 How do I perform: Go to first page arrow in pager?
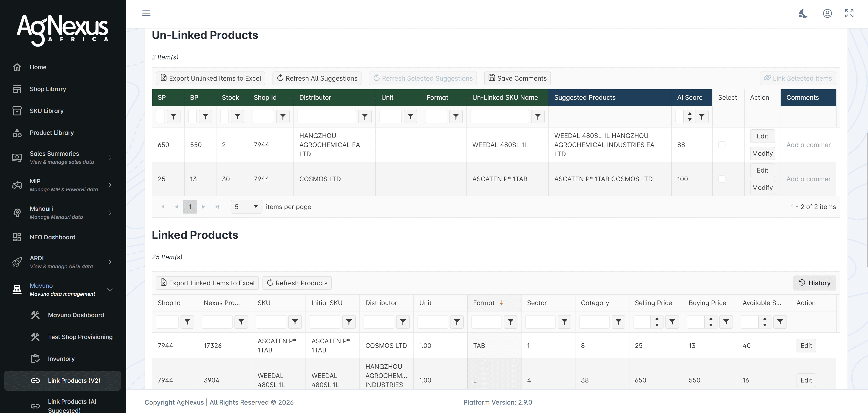[x=163, y=207]
